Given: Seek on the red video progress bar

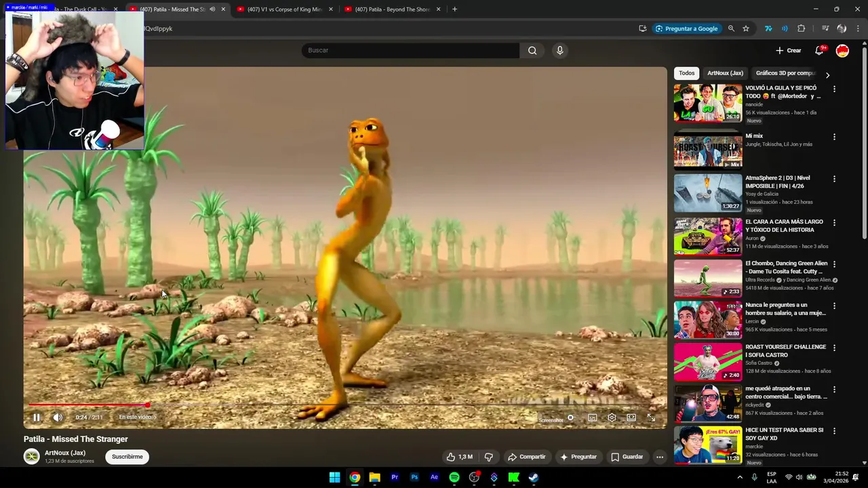Looking at the screenshot, I should tap(345, 405).
